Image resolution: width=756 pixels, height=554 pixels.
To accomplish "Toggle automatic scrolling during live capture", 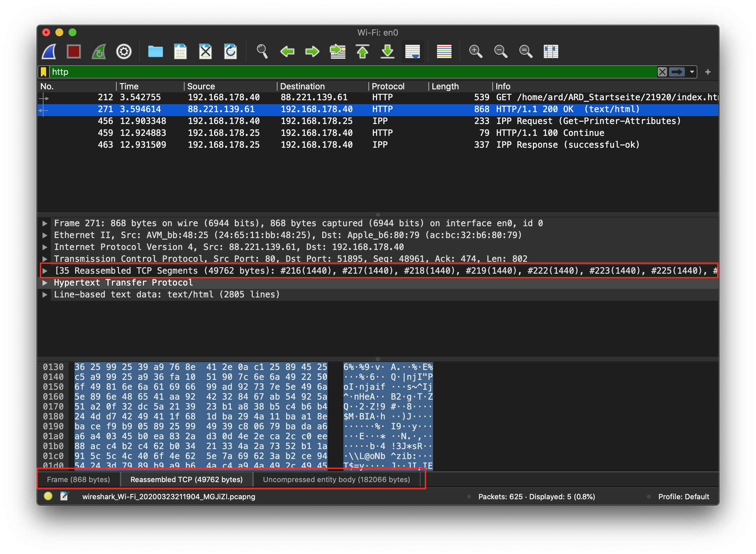I will tap(413, 51).
